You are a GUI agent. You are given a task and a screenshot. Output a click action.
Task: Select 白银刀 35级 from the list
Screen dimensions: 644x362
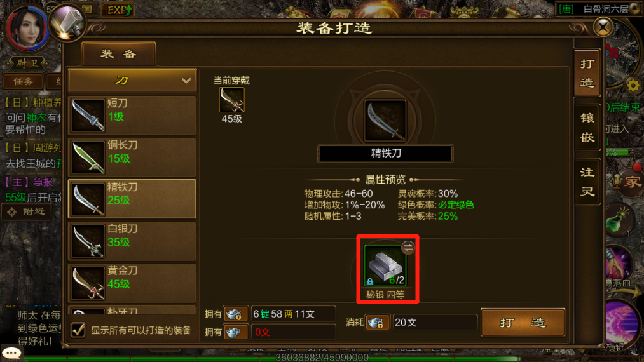pyautogui.click(x=132, y=241)
